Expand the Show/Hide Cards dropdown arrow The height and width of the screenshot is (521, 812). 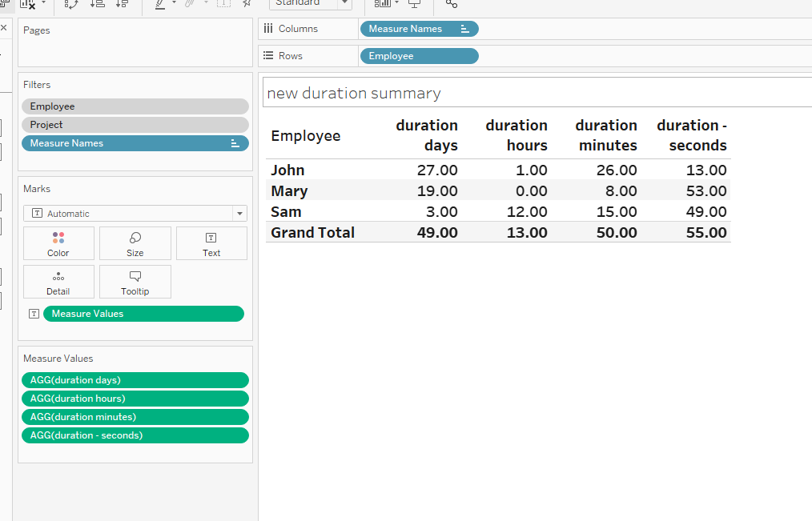396,2
